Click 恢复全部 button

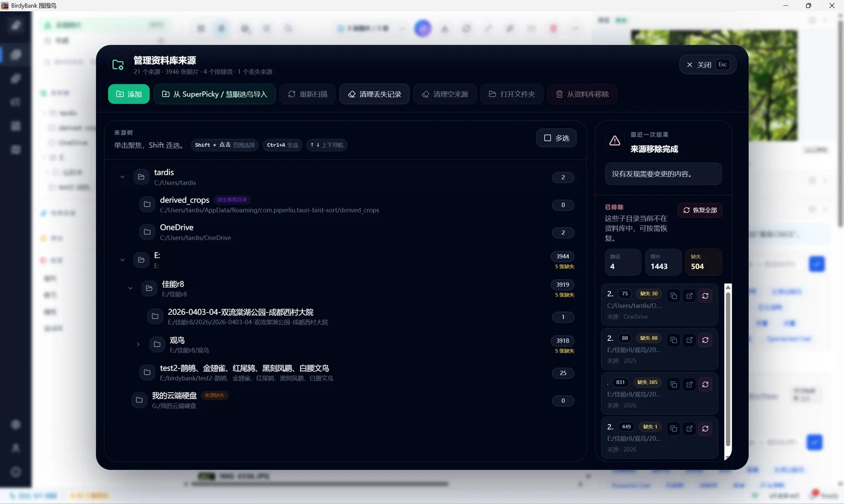coord(700,210)
